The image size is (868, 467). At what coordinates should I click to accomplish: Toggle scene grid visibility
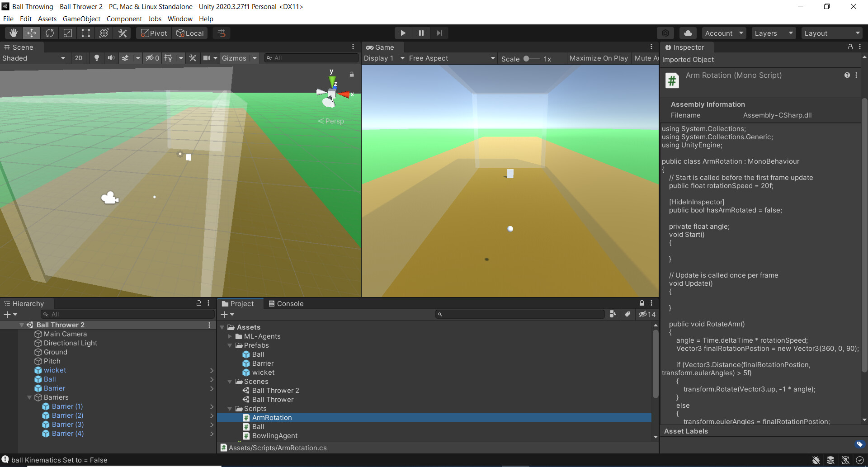coord(168,58)
